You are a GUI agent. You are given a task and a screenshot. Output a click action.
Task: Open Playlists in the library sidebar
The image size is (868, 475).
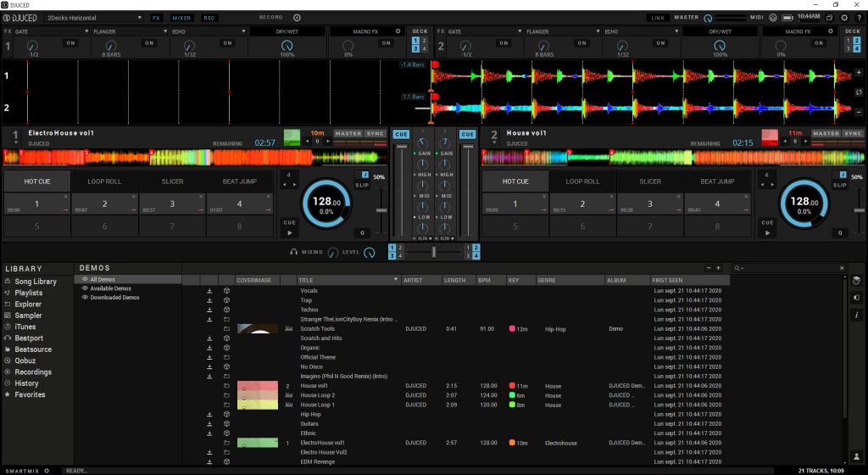(x=28, y=293)
